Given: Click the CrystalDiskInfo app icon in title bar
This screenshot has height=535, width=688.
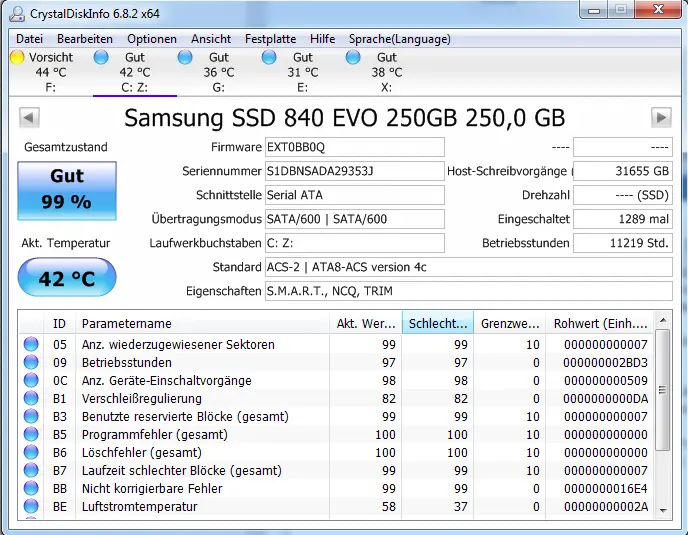Looking at the screenshot, I should [x=15, y=13].
